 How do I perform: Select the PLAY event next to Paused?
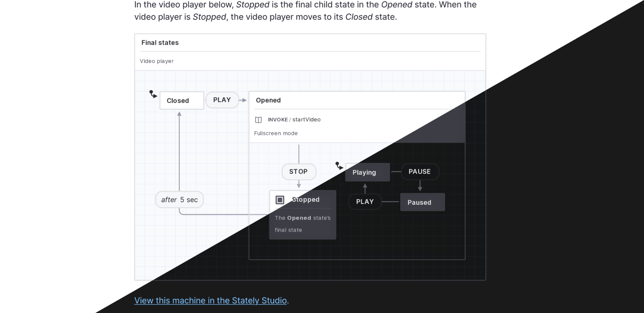365,202
